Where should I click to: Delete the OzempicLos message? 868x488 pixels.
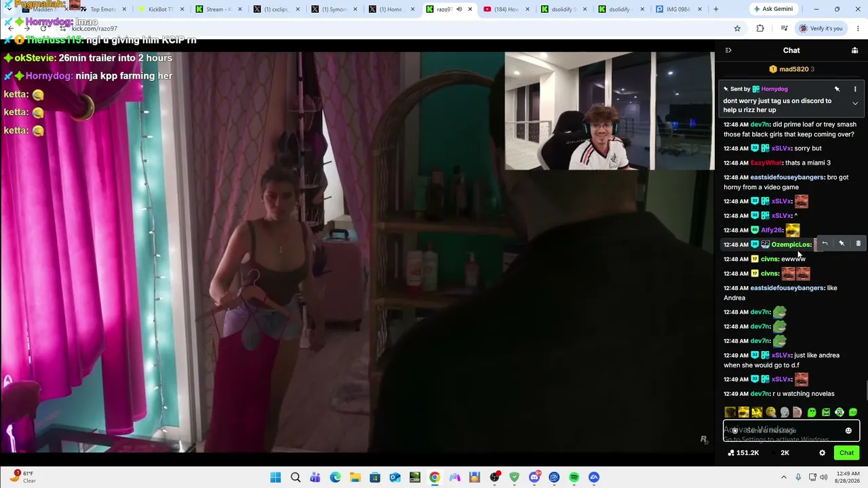pos(859,243)
